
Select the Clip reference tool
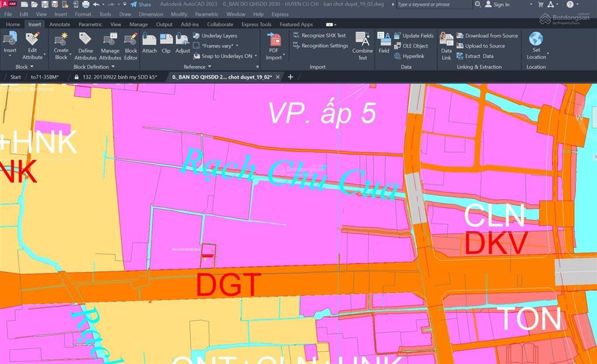(166, 43)
